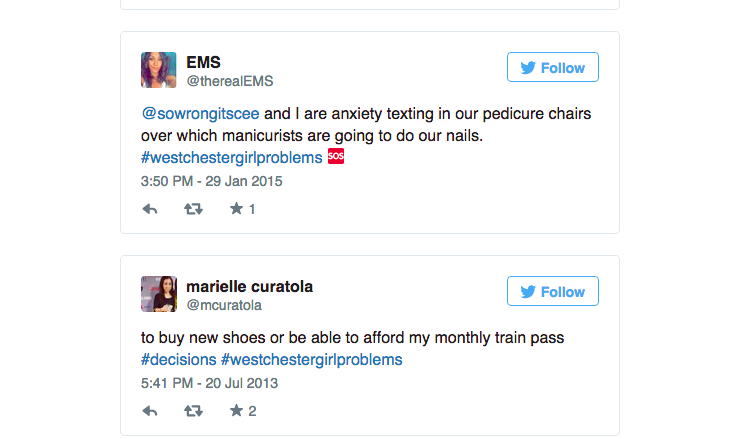The height and width of the screenshot is (439, 744).
Task: Visit the @therealEMS handle
Action: pyautogui.click(x=230, y=81)
